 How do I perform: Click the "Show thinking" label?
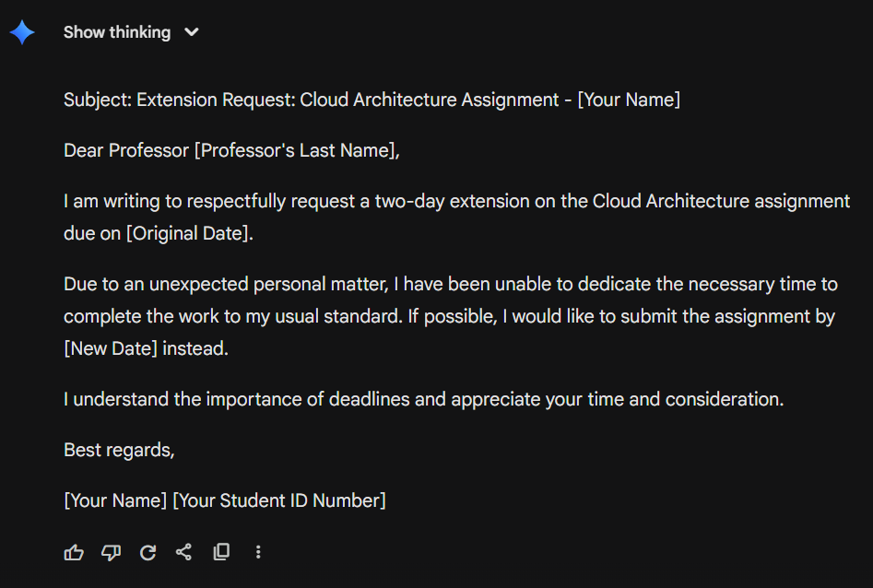pyautogui.click(x=117, y=32)
